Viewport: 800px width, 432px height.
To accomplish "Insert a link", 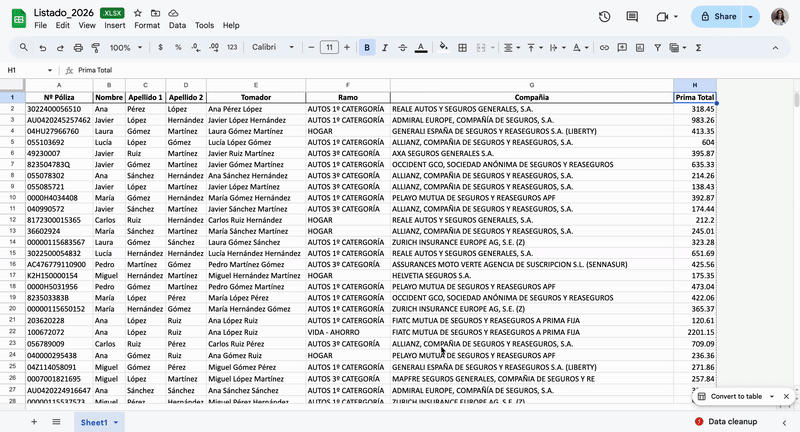I will [x=604, y=47].
